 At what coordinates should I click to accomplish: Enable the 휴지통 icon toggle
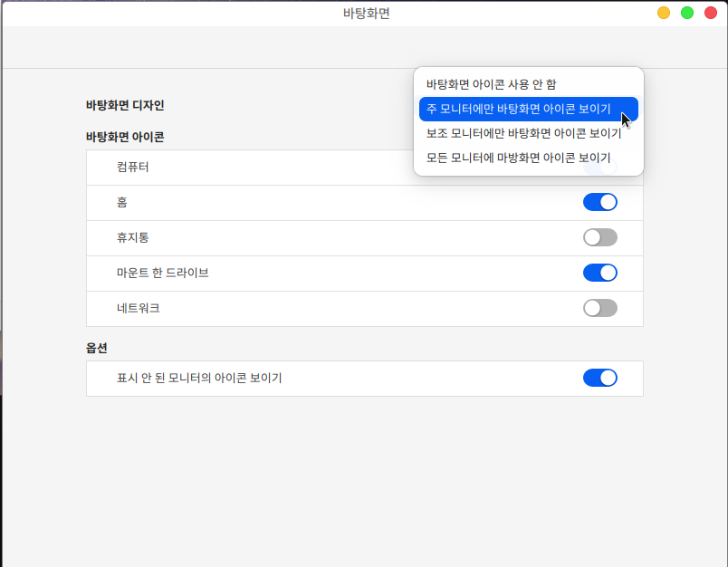tap(599, 237)
